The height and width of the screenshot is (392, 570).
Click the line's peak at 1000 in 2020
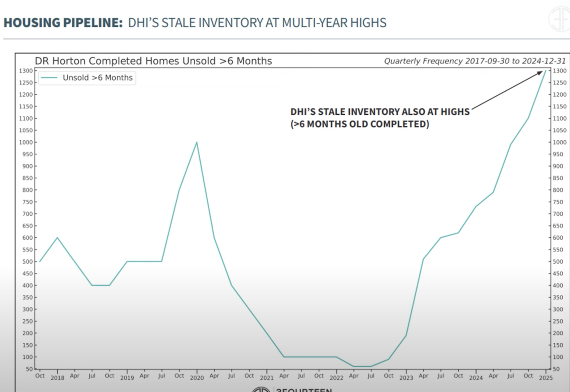tap(197, 142)
